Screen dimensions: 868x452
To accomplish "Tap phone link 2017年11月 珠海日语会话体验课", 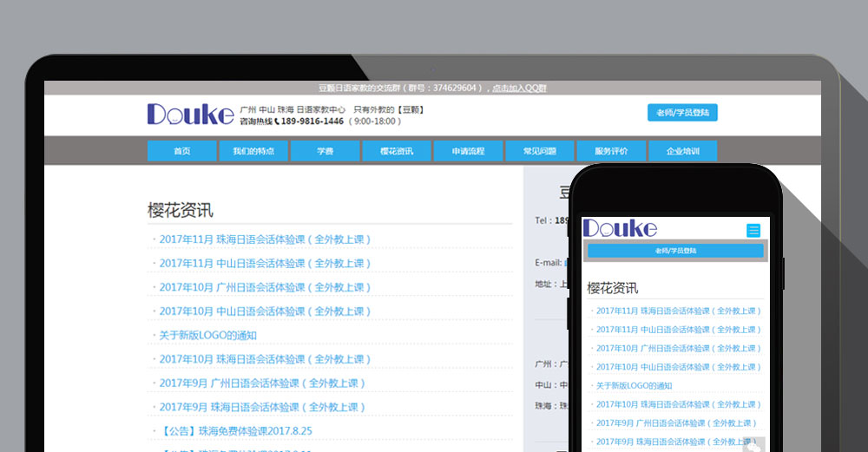I will [679, 311].
